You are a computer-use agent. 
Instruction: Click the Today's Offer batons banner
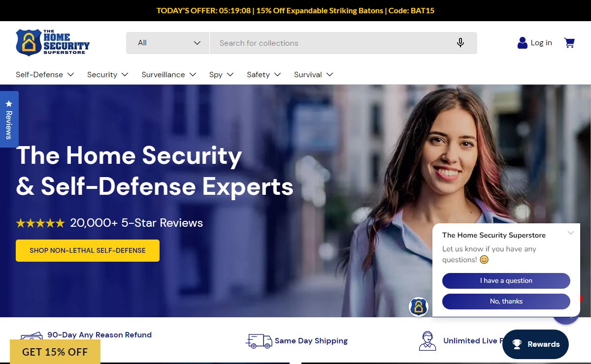pos(295,10)
